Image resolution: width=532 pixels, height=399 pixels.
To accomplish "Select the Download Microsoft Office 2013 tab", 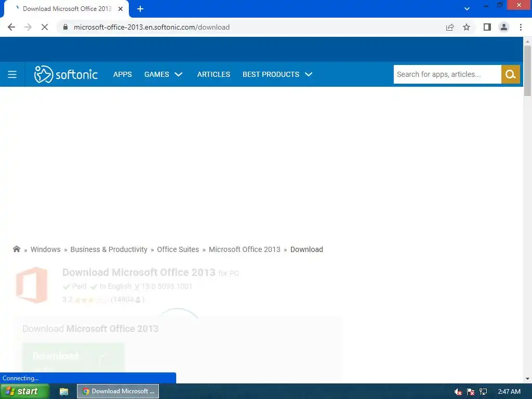I will (67, 9).
